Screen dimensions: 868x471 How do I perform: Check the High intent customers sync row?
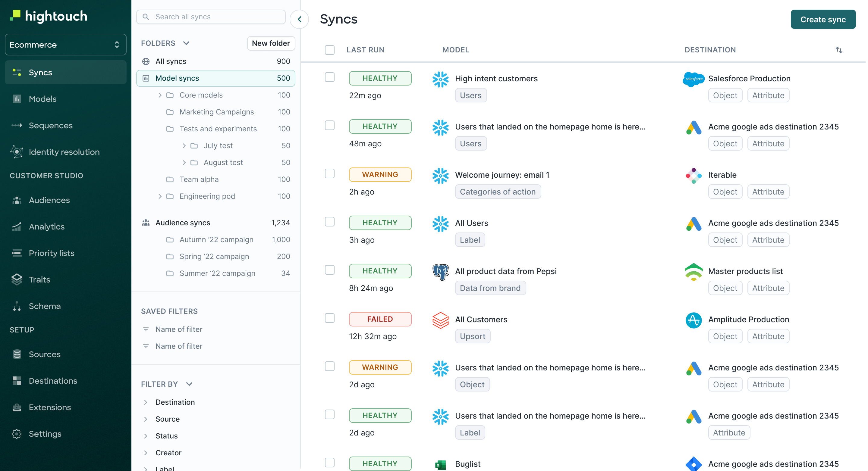point(329,77)
